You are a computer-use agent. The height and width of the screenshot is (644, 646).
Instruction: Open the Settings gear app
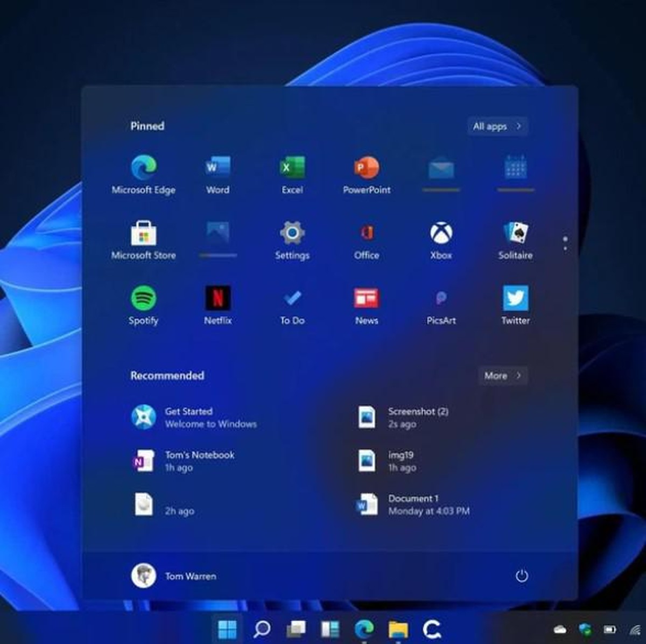coord(292,240)
